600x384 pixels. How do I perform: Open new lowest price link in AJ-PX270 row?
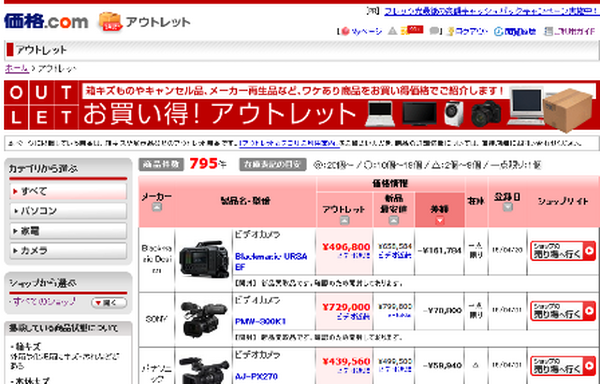(395, 369)
